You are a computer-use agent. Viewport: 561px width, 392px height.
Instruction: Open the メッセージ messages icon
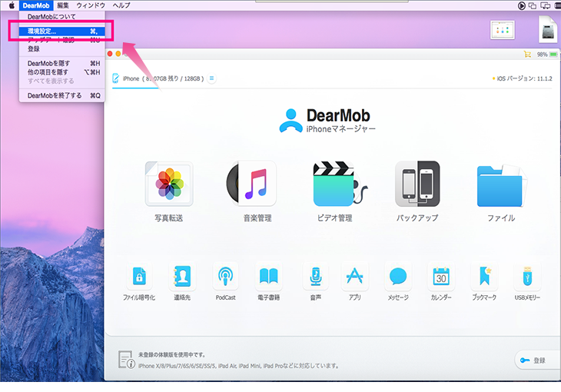tap(398, 276)
